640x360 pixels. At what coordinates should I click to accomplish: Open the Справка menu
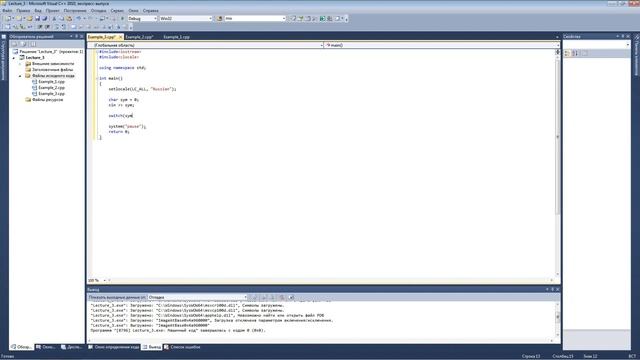(x=151, y=11)
